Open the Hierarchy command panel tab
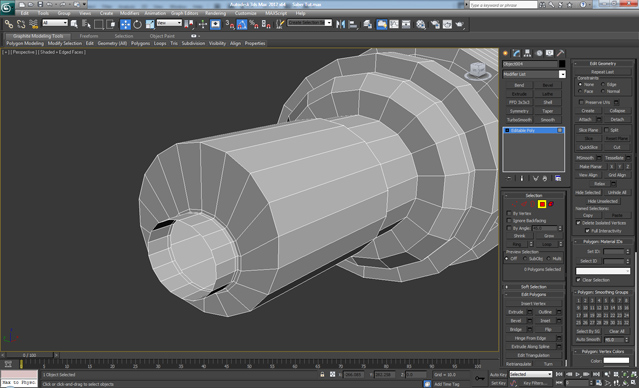Viewport: 639px width, 388px height. (x=528, y=53)
